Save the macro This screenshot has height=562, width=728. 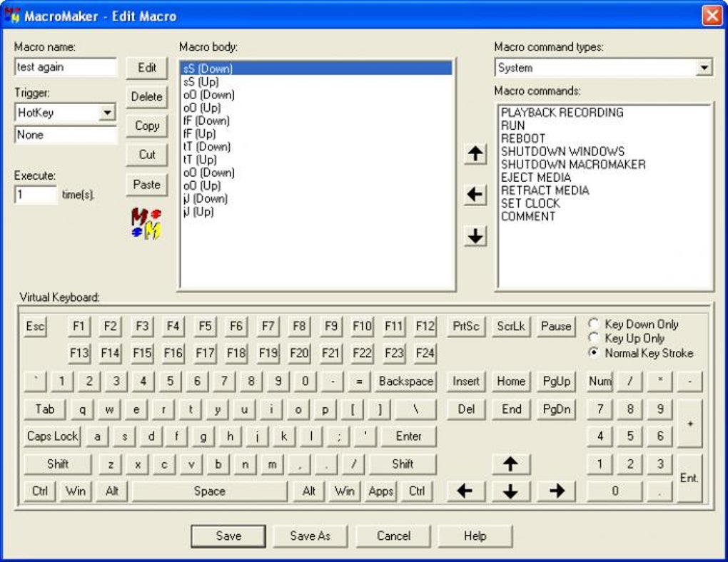tap(228, 536)
